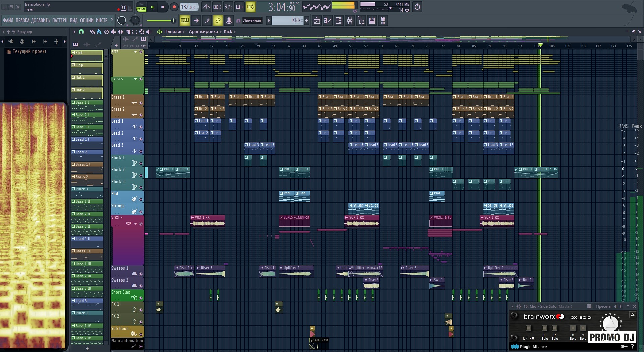Click the plugin settings gear icon
Viewport: 644px width, 352px height.
pos(519,306)
